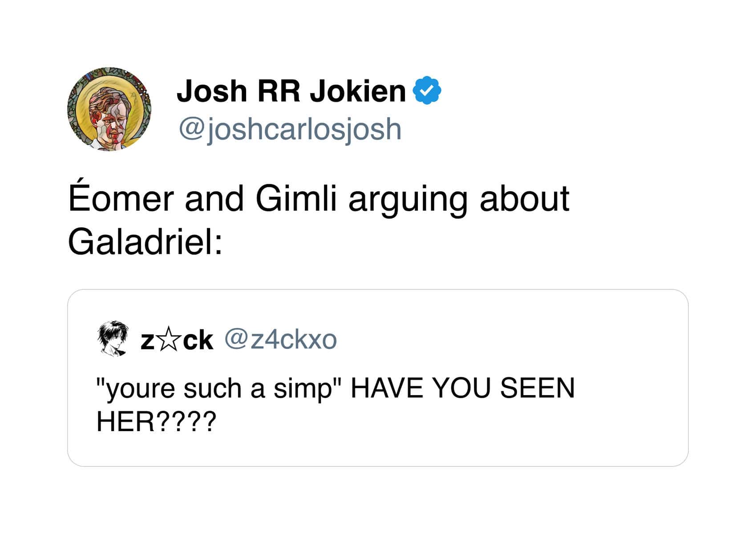The image size is (756, 534).
Task: Click the z☆ck display name
Action: [177, 340]
